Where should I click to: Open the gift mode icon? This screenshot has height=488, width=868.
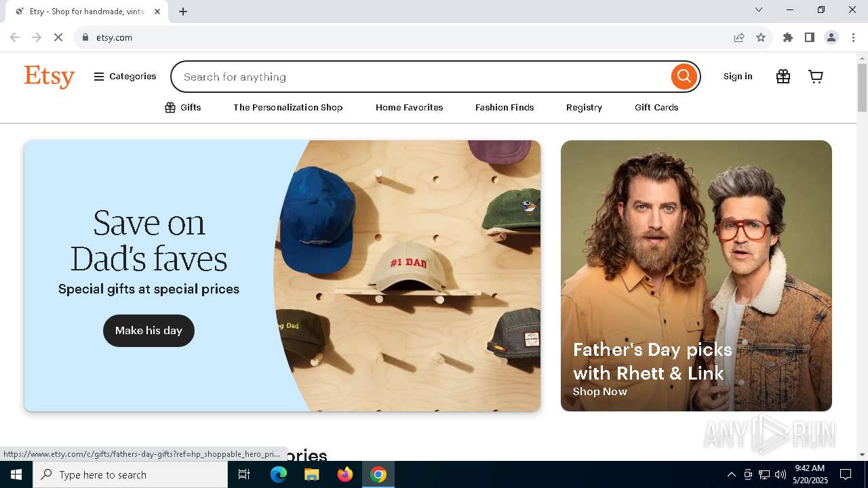tap(783, 77)
